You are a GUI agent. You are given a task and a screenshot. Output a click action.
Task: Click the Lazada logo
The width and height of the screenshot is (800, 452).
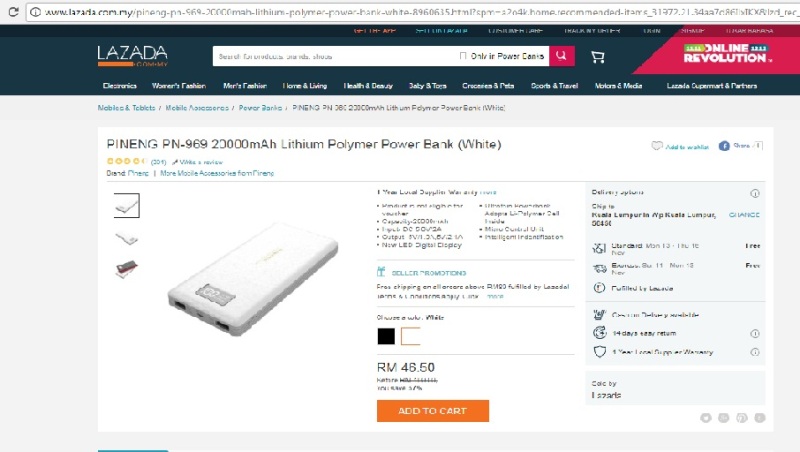133,56
